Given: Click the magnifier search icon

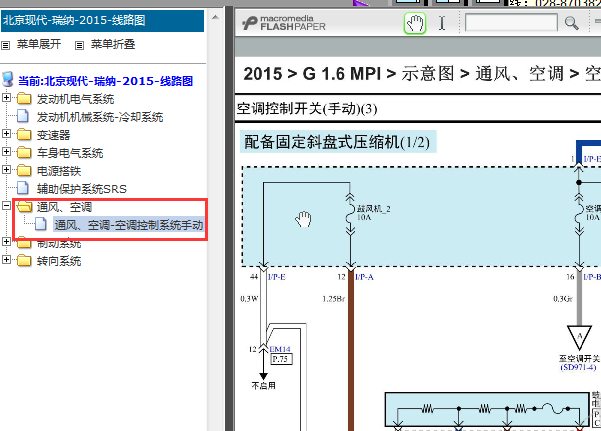Looking at the screenshot, I should [571, 23].
